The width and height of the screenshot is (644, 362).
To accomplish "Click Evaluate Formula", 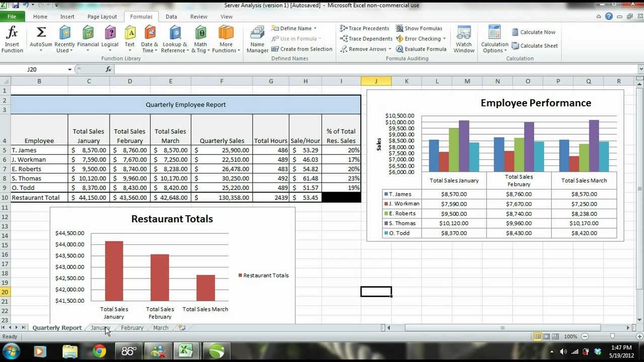I will tap(421, 49).
